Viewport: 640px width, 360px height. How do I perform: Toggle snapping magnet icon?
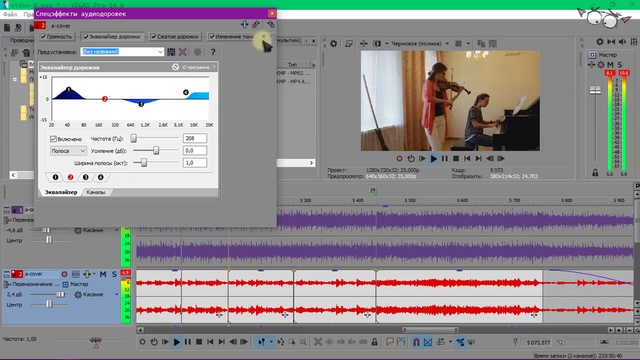coord(416,342)
